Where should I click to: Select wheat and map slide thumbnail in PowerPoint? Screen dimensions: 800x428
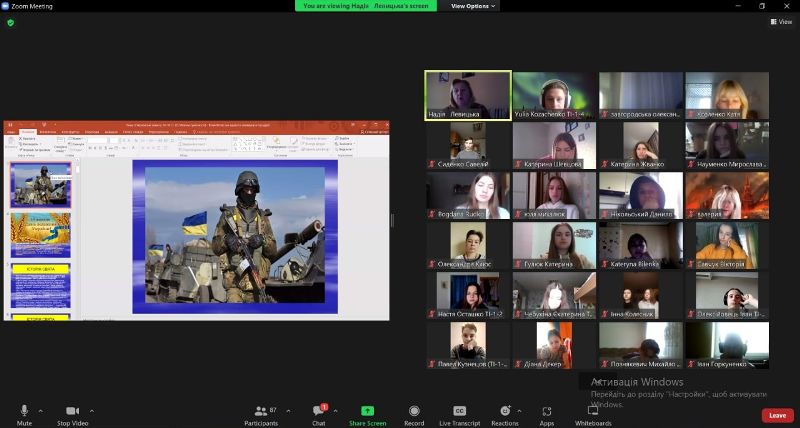point(41,235)
